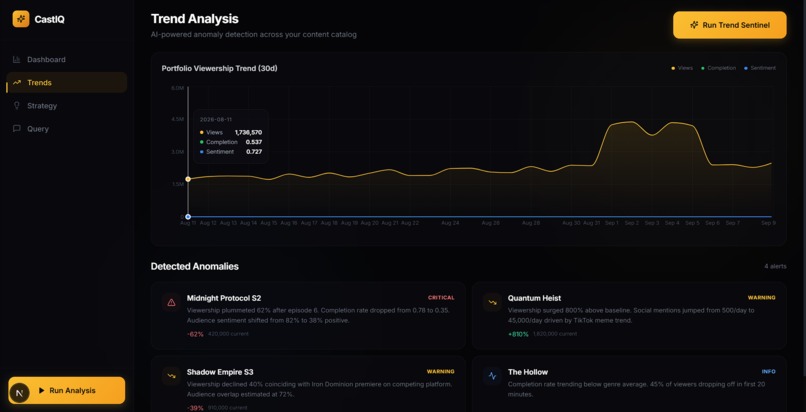Click the WARNING badge on Quantum Heist
The height and width of the screenshot is (412, 806).
coord(761,297)
